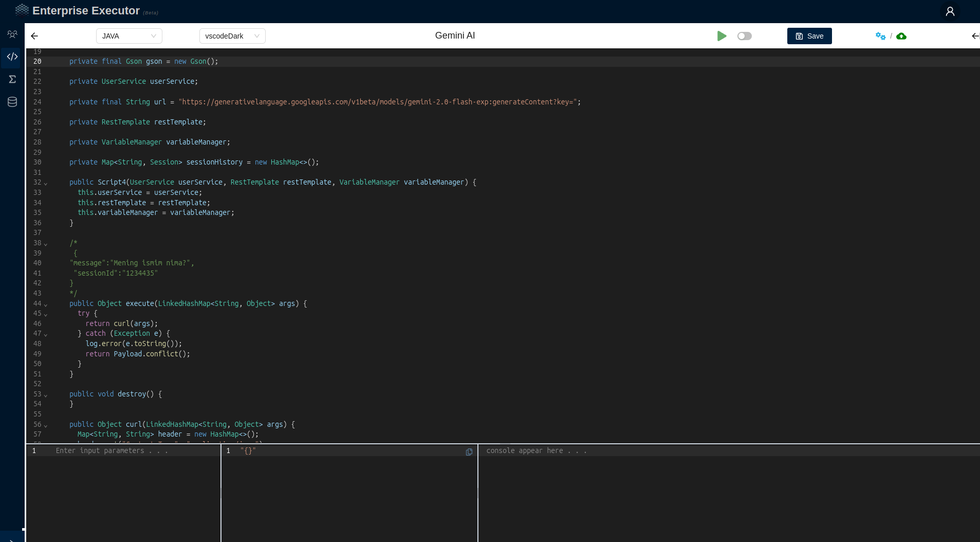Screen dimensions: 980x542
Task: Collapse the right panel arrow icon
Action: point(975,36)
